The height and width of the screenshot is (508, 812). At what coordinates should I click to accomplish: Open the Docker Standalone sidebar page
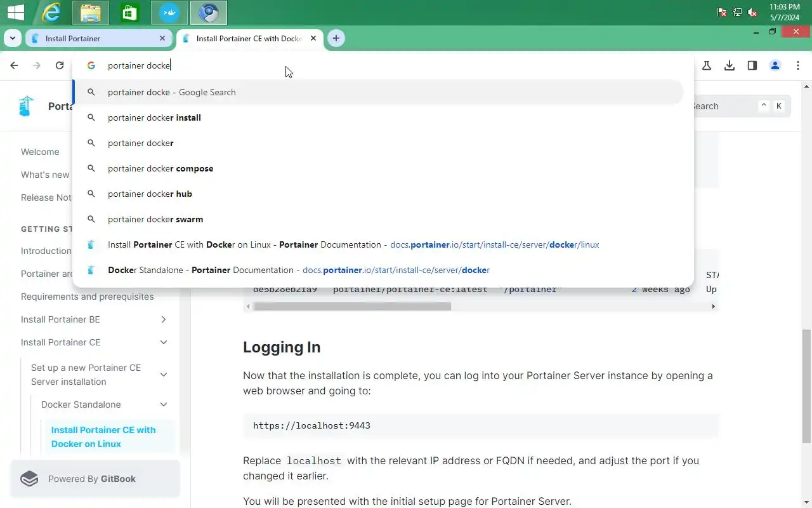tap(81, 404)
